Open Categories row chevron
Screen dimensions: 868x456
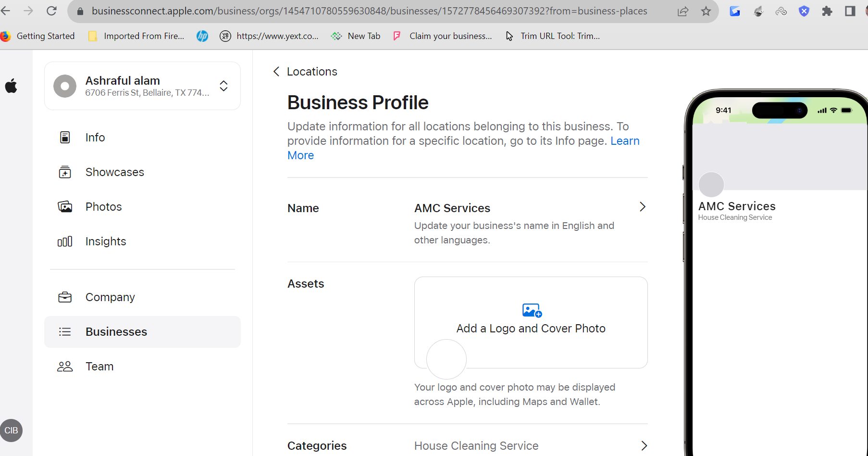click(644, 446)
